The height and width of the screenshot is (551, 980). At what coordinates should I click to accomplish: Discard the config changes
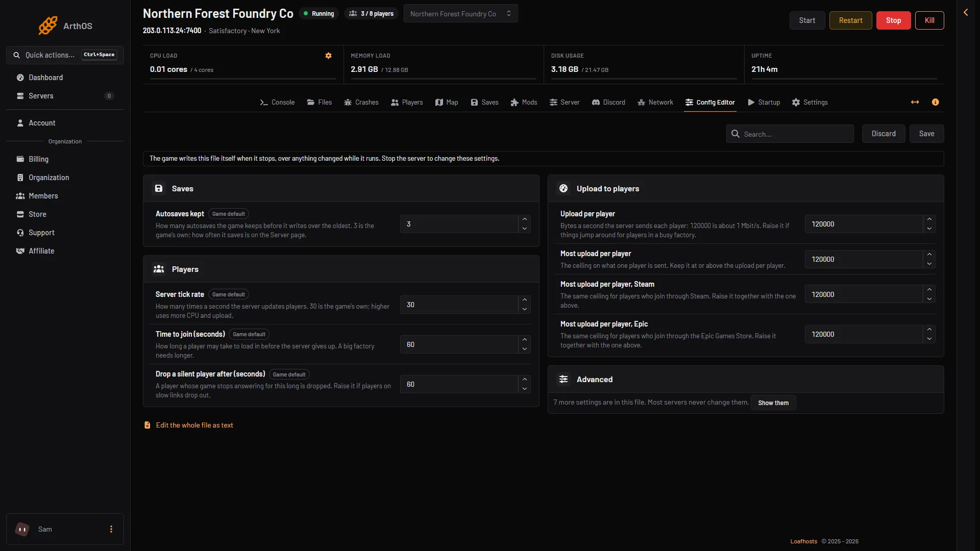884,134
